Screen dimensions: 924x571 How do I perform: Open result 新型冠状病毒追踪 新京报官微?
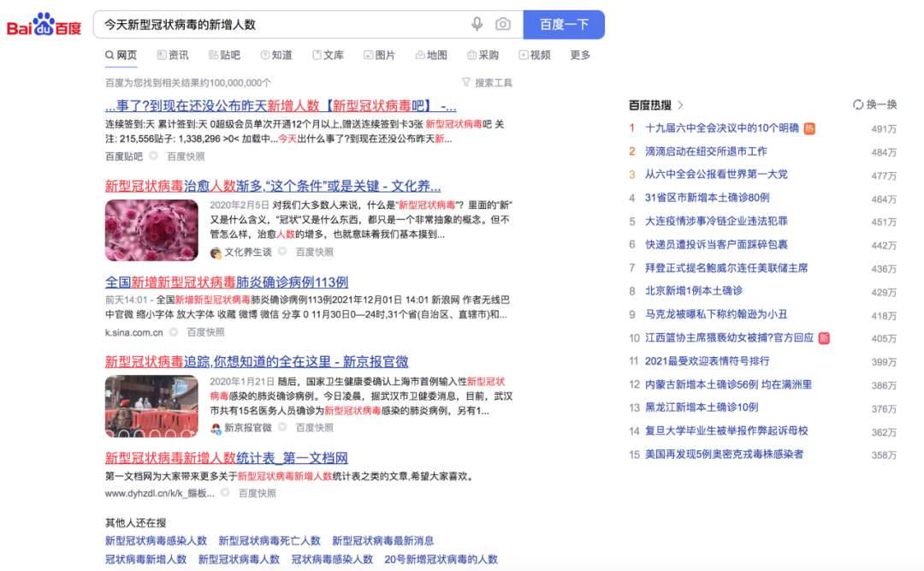(257, 361)
